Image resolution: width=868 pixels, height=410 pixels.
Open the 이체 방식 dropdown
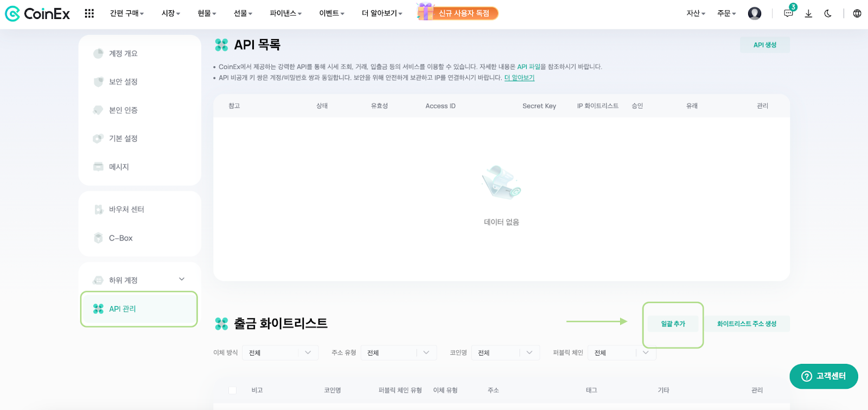point(280,353)
